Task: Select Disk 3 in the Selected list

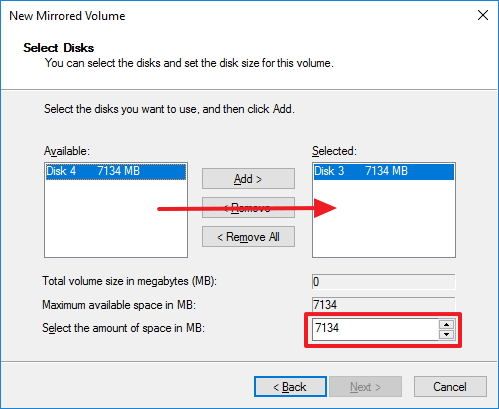Action: [x=384, y=171]
